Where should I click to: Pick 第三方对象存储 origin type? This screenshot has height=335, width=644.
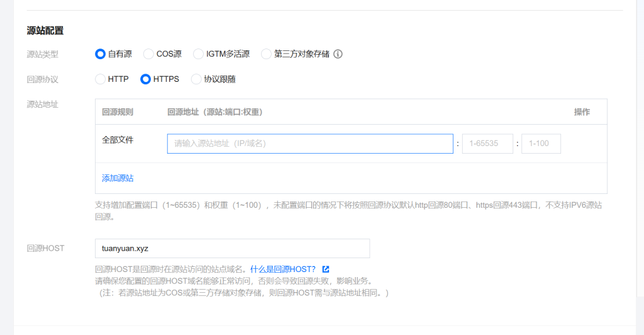266,54
